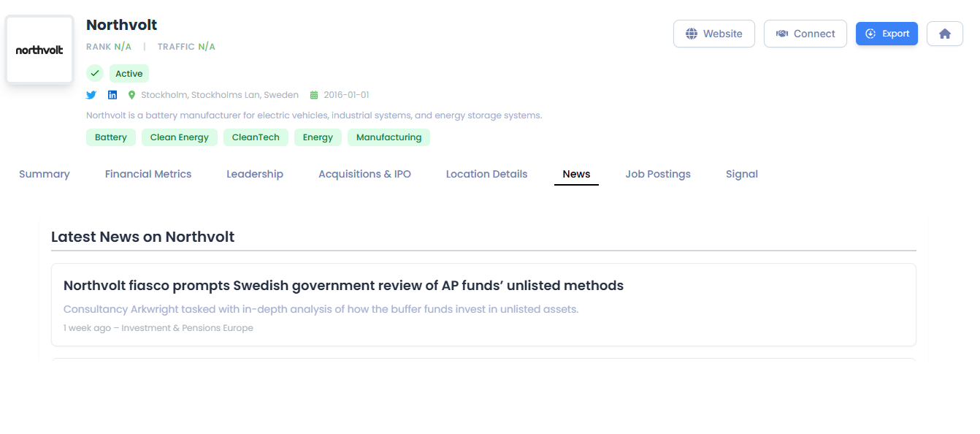Screen dimensions: 980x434
Task: Click the Battery category tag
Action: (x=111, y=137)
